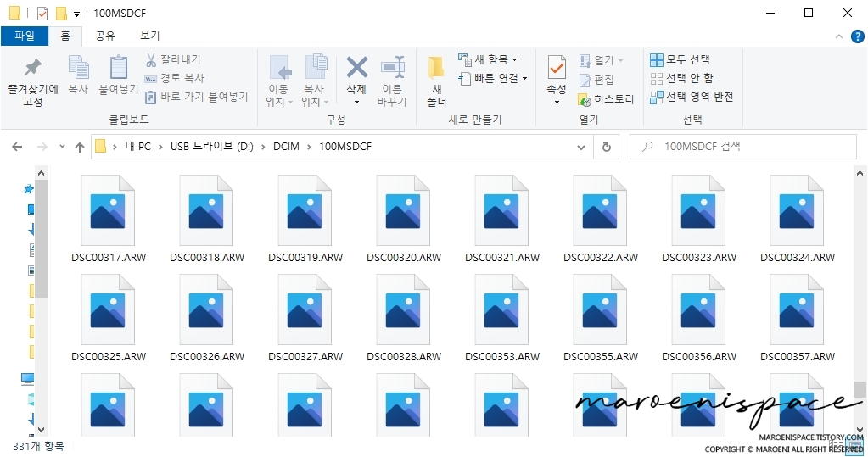Click the 삭제 (Delete) X icon
This screenshot has width=868, height=457.
pyautogui.click(x=356, y=68)
